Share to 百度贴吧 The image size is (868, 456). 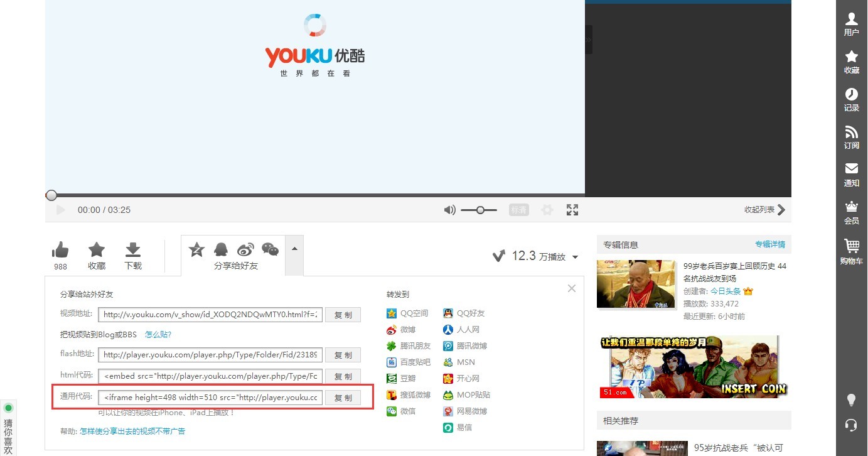[409, 362]
